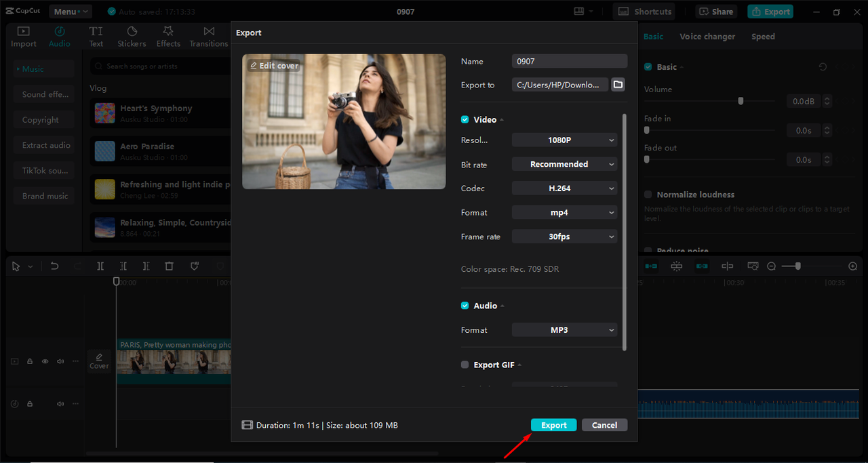Lock the video track

click(30, 361)
